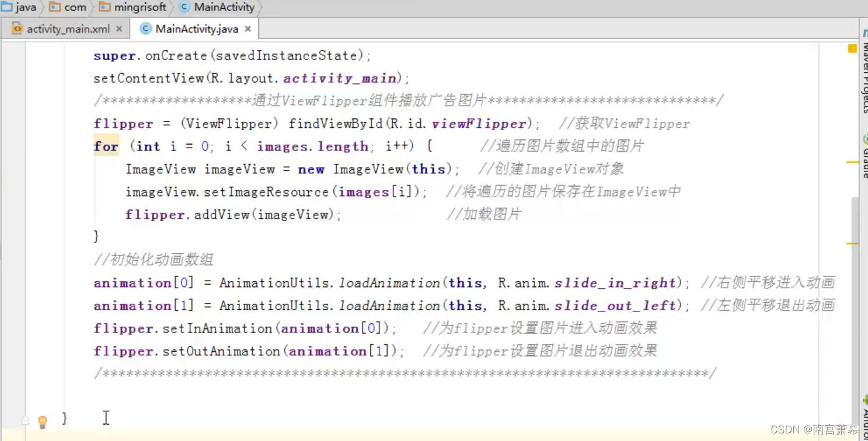
Task: Click images.length in the for loop
Action: pyautogui.click(x=312, y=146)
